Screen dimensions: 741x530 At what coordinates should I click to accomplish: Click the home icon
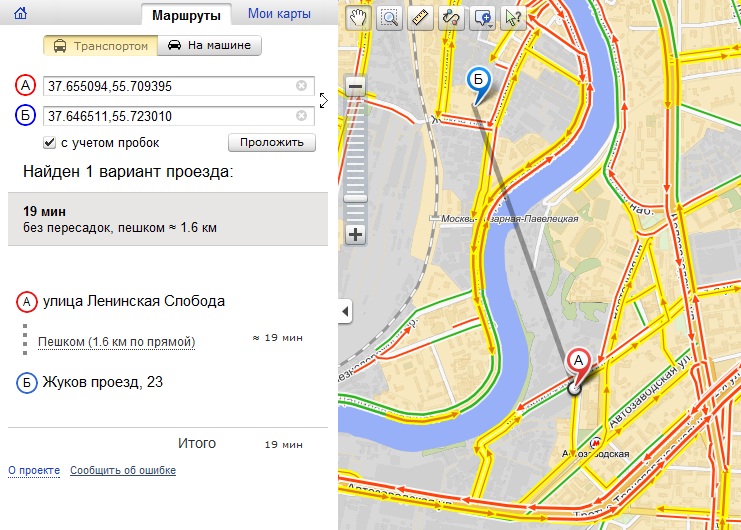tap(20, 14)
